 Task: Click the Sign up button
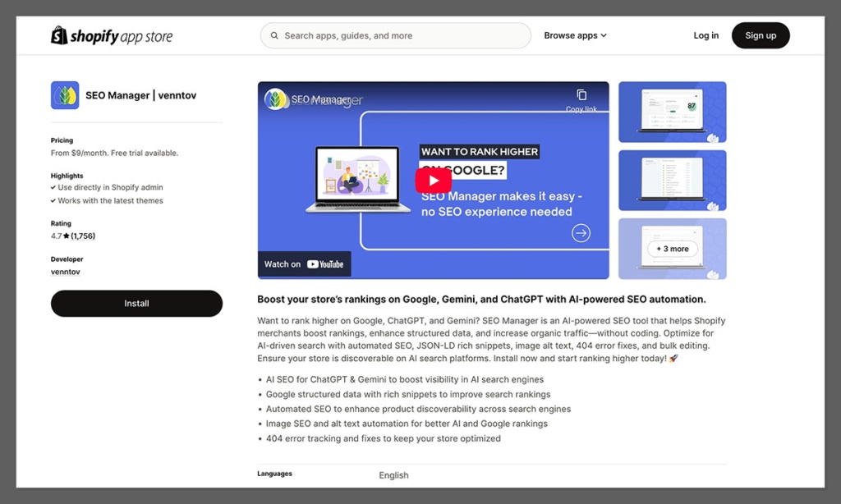(x=760, y=35)
